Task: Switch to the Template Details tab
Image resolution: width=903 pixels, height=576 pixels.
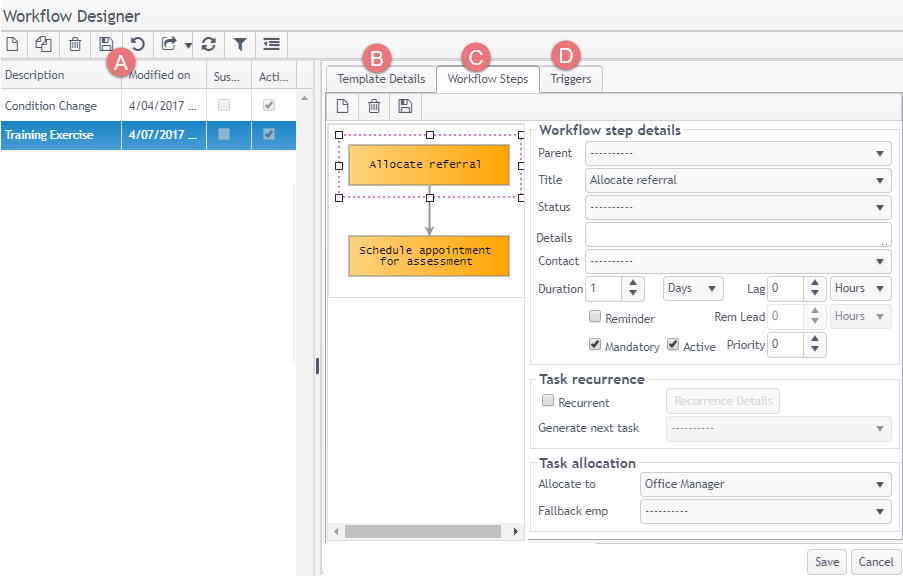Action: pyautogui.click(x=381, y=79)
